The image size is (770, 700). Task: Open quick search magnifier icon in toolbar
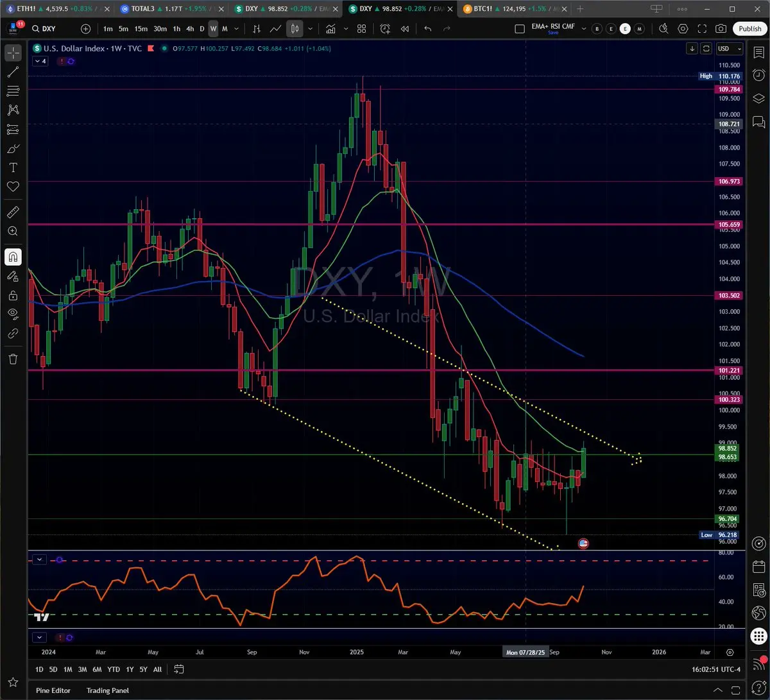[664, 29]
